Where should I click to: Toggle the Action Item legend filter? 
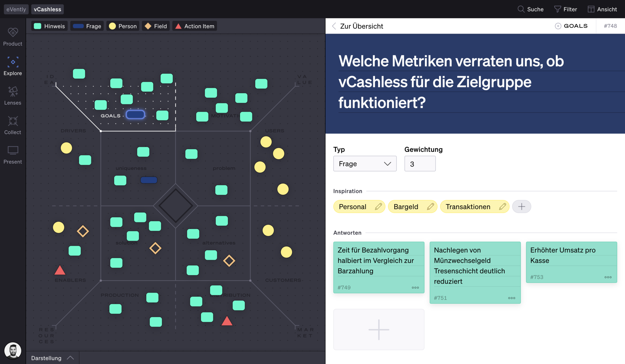(194, 26)
